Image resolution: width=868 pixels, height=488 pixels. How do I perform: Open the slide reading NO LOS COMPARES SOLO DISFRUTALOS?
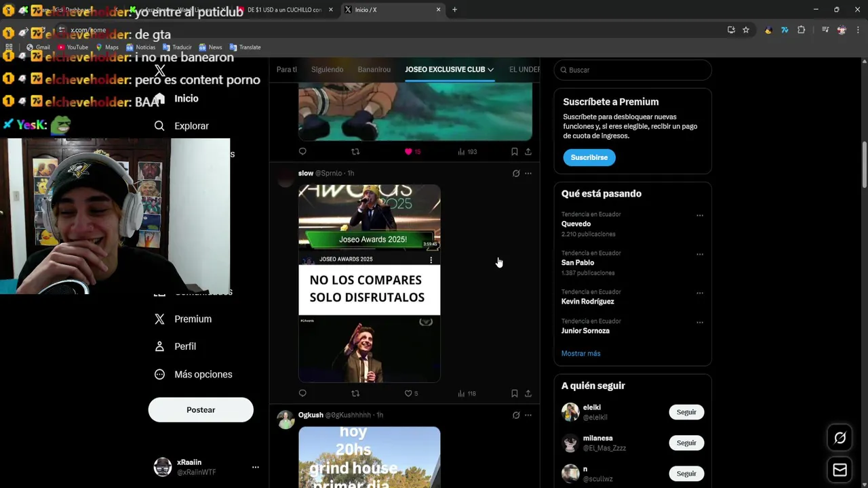[370, 289]
